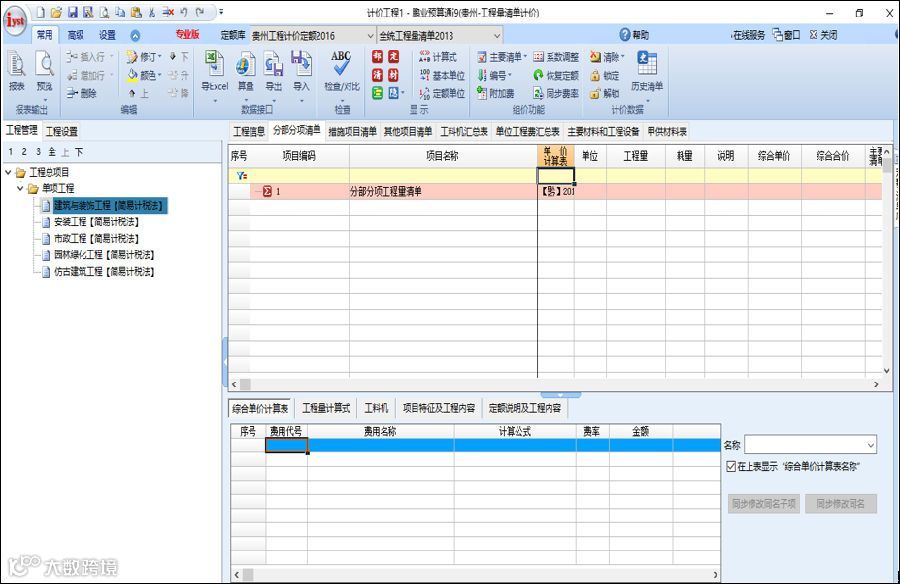Click the 导入 import icon
Viewport: 900px width, 584px height.
point(301,71)
